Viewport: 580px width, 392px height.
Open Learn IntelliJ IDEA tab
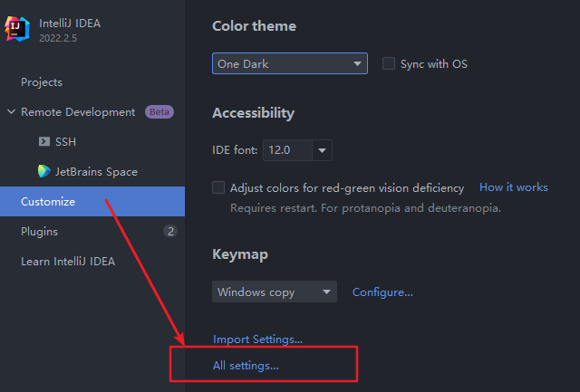(68, 262)
